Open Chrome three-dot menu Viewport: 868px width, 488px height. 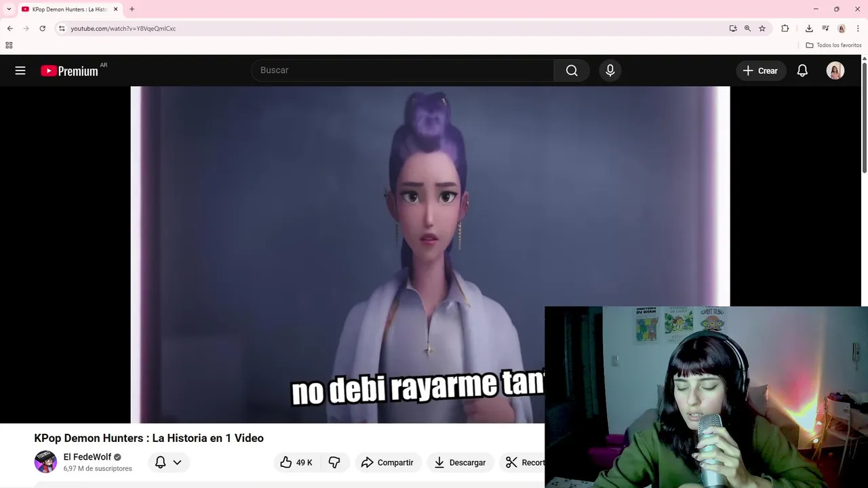pyautogui.click(x=858, y=28)
